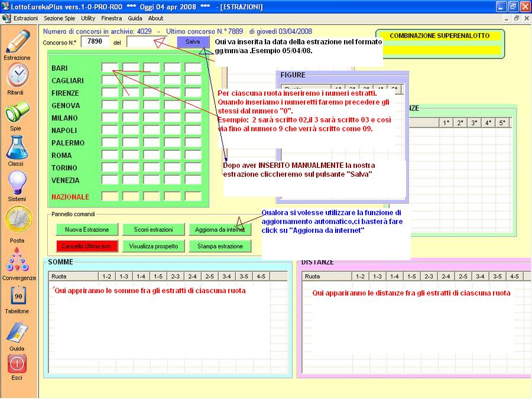Click the 2-3 column header in SOMME table
The height and width of the screenshot is (399, 532).
tap(175, 276)
